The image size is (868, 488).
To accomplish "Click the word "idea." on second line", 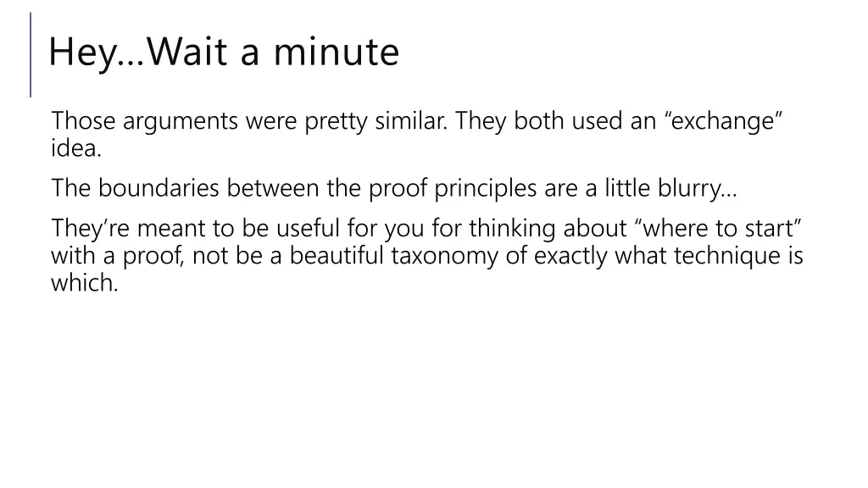I will click(76, 148).
